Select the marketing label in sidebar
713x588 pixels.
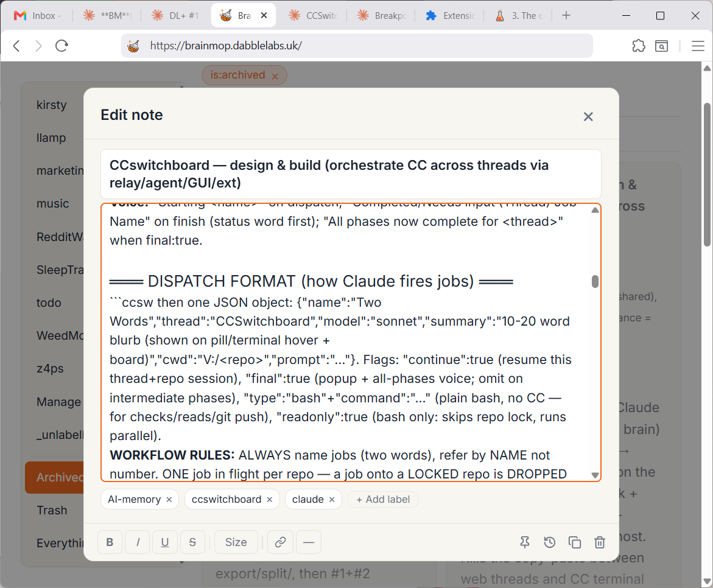[60, 170]
